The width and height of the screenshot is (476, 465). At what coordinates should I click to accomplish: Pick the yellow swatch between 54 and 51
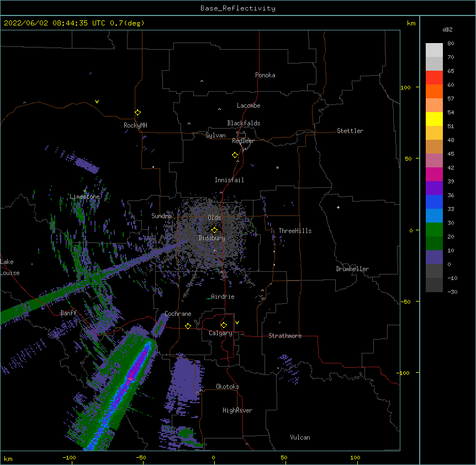434,119
